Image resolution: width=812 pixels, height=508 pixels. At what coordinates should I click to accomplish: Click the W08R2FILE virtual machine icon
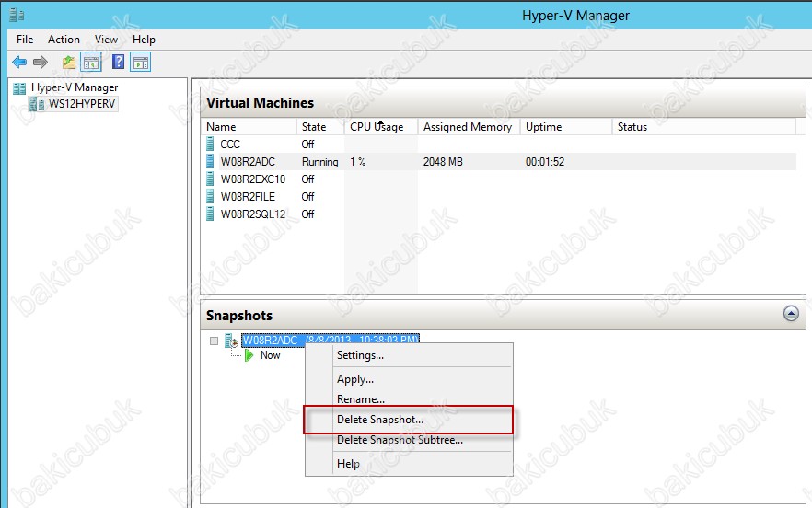[x=210, y=196]
